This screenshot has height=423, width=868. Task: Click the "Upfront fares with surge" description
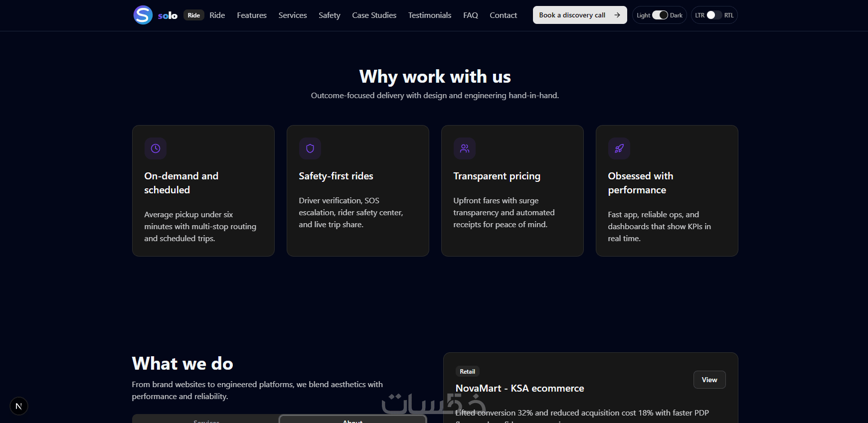click(x=504, y=212)
